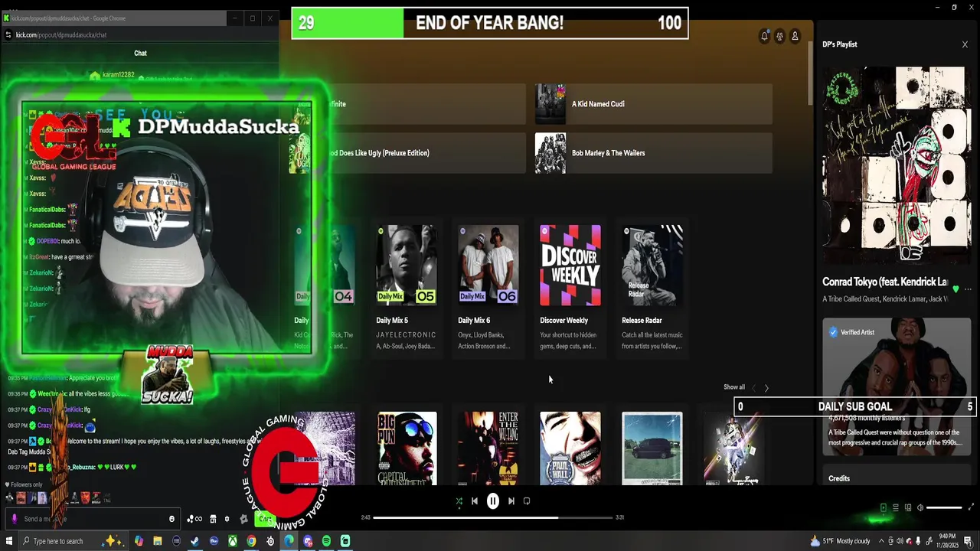Toggle shuffle in the Spotify player
This screenshot has height=551, width=980.
coord(459,501)
